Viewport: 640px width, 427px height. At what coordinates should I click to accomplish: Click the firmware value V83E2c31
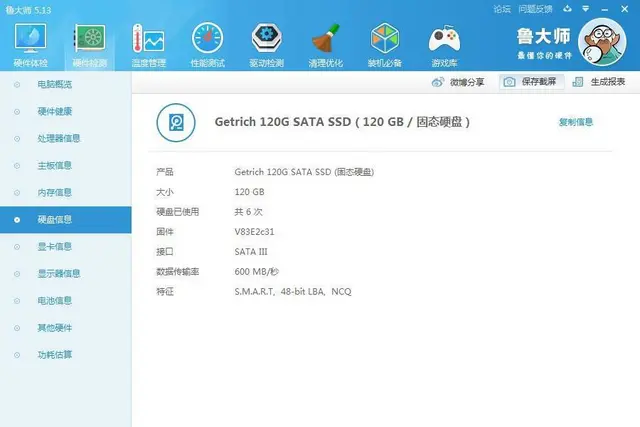(254, 232)
